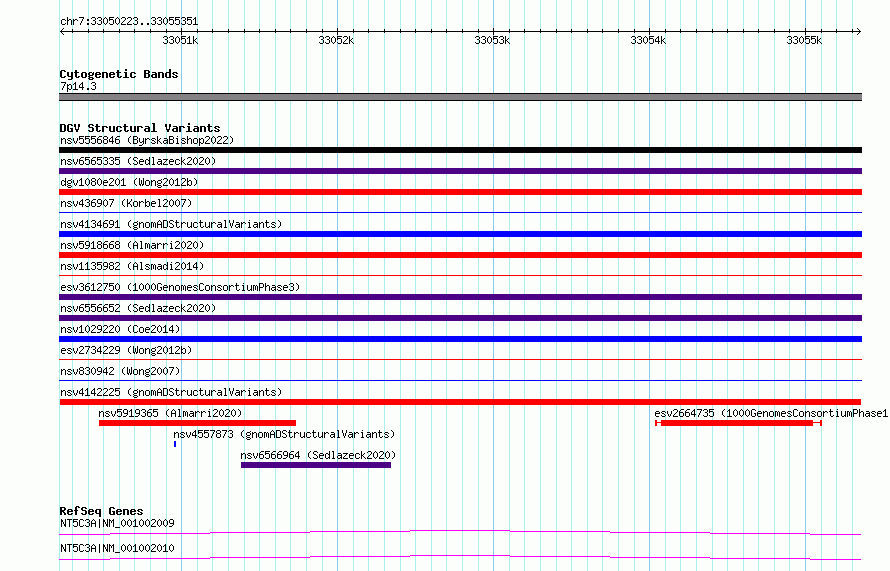The width and height of the screenshot is (890, 571).
Task: Select nsv1029220 (Coe2014) label
Action: point(120,329)
